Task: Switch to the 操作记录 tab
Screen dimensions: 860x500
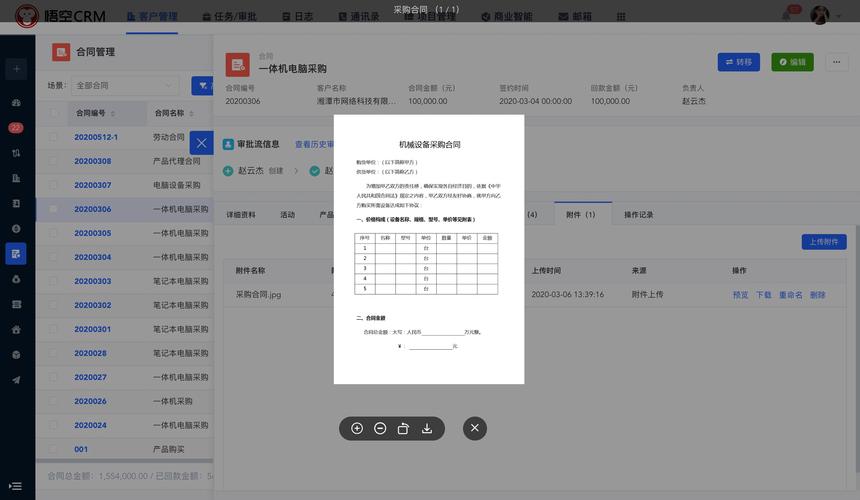Action: (x=638, y=215)
